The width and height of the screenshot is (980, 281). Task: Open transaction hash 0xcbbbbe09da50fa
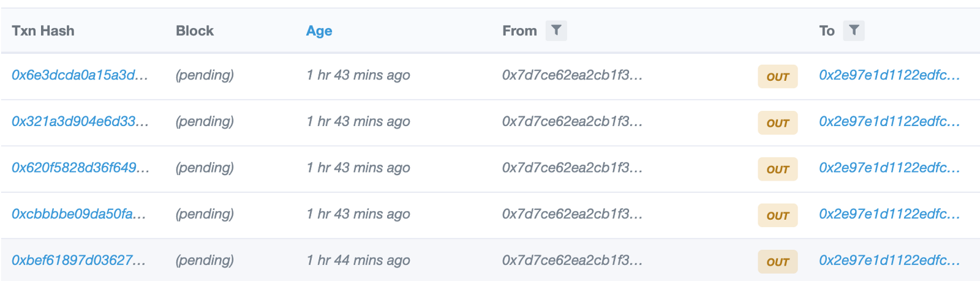point(78,214)
